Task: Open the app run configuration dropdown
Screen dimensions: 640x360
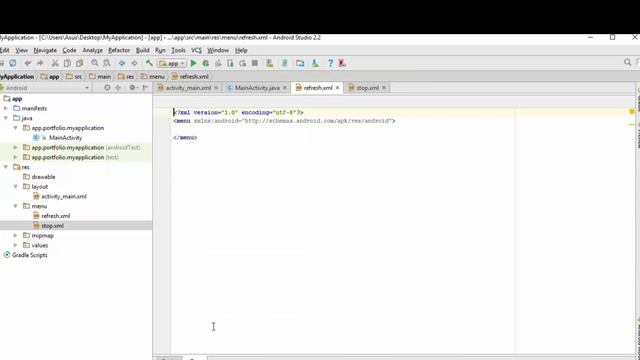Action: tap(172, 63)
